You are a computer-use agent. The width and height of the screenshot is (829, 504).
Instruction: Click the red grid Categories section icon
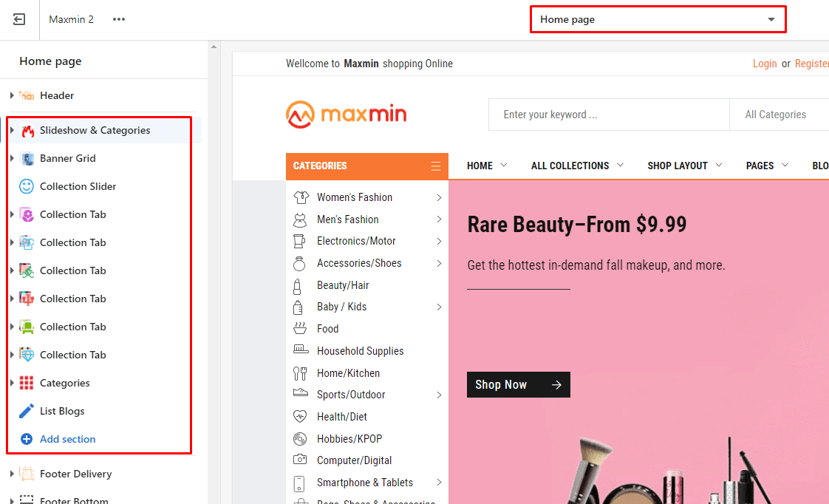point(27,384)
